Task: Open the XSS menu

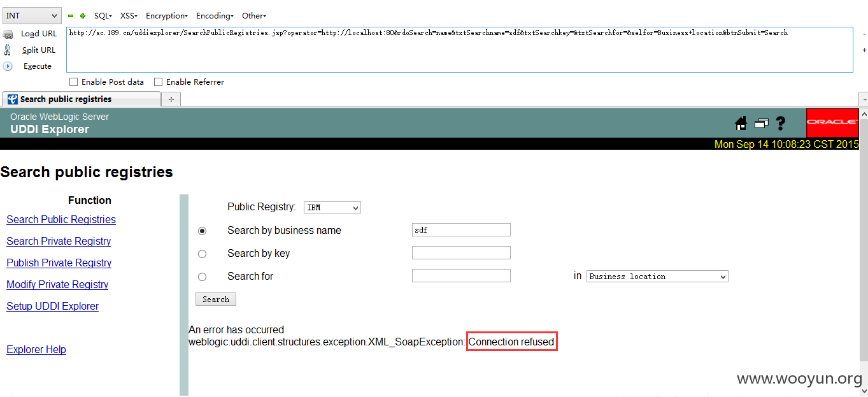Action: (129, 15)
